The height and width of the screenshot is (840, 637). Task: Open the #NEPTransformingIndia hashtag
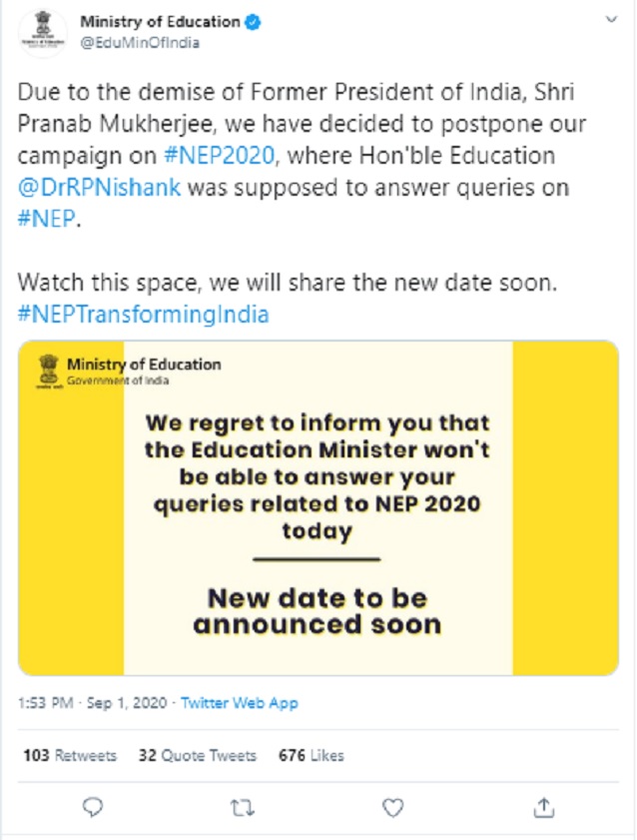click(144, 314)
